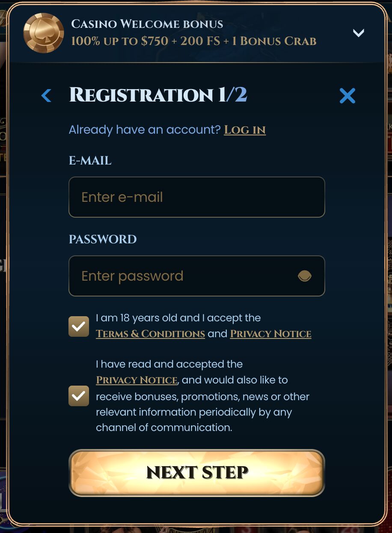Open the Terms & Conditions link
Screen dimensions: 392x533
click(151, 333)
